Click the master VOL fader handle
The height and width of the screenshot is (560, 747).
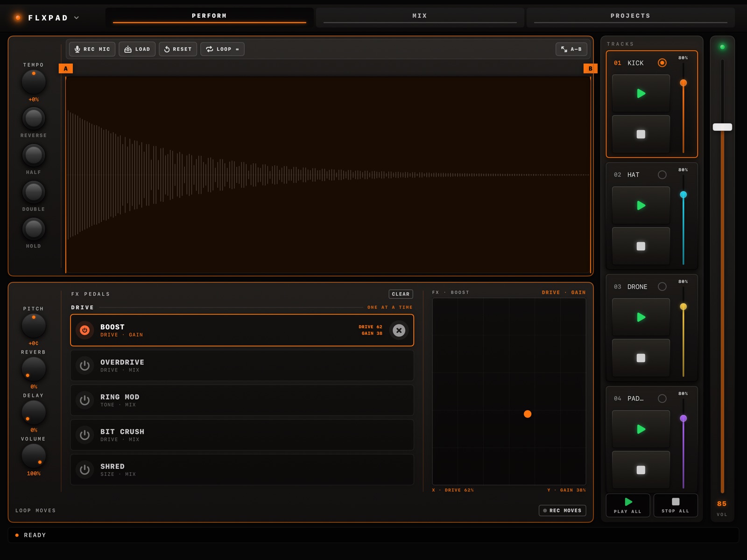coord(722,127)
